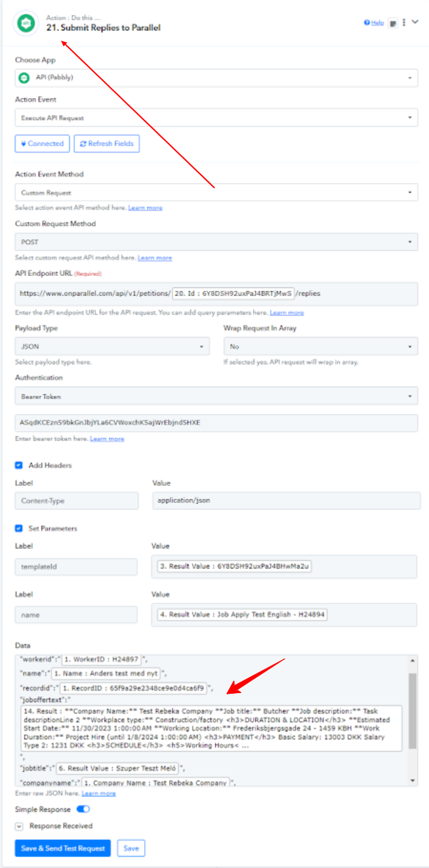Click Save & Send Test Request
Image resolution: width=429 pixels, height=868 pixels.
63,848
